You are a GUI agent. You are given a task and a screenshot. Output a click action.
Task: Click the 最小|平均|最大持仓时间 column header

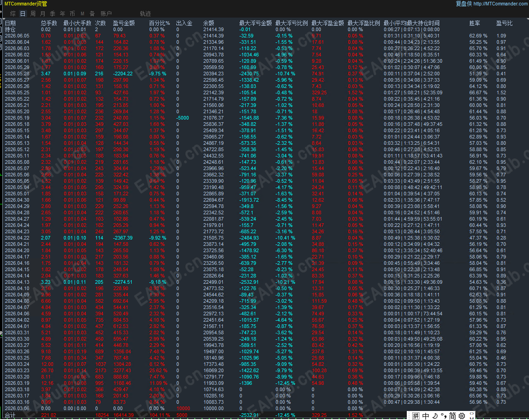click(x=412, y=23)
